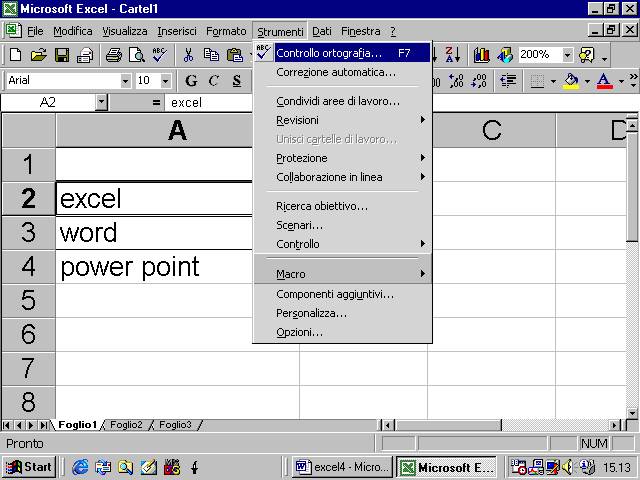Open the font size dropdown arrow

click(165, 81)
